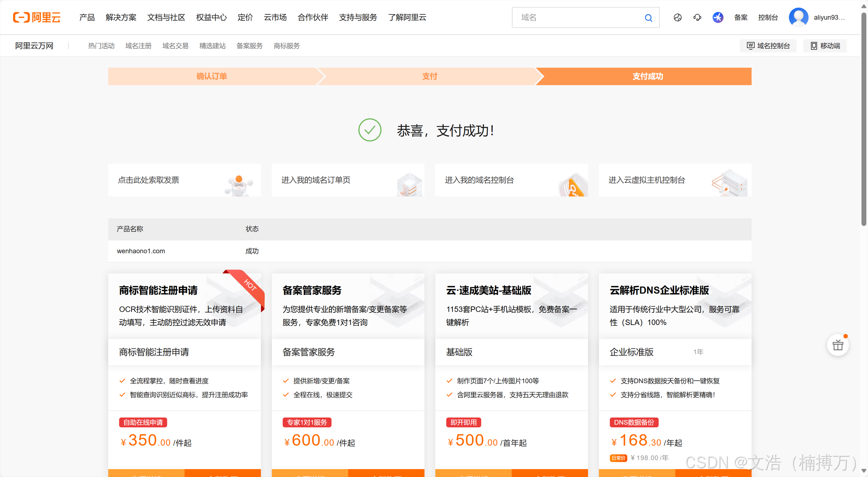This screenshot has height=477, width=868.
Task: Click the search magnifier icon in domain box
Action: coord(648,18)
